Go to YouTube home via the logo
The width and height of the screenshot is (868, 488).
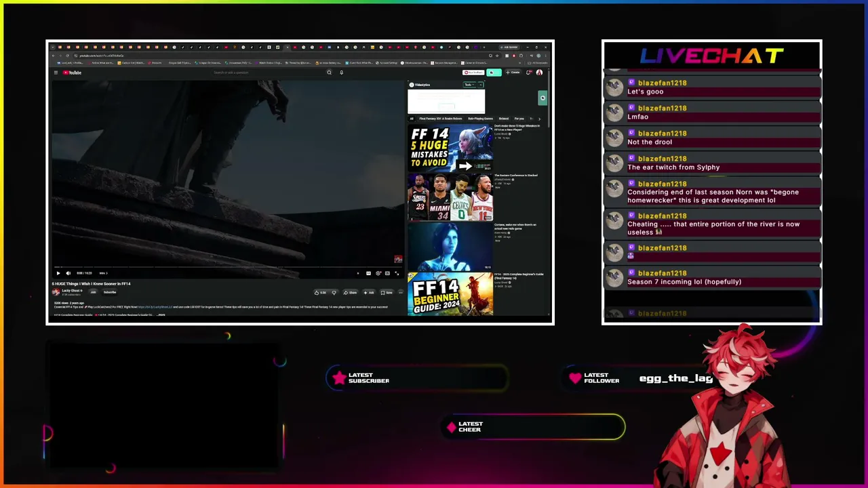(73, 73)
